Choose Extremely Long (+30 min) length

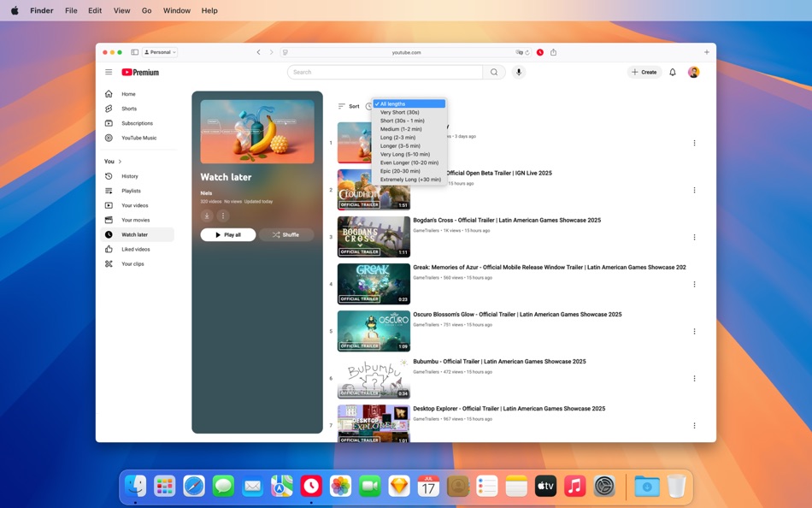point(409,180)
